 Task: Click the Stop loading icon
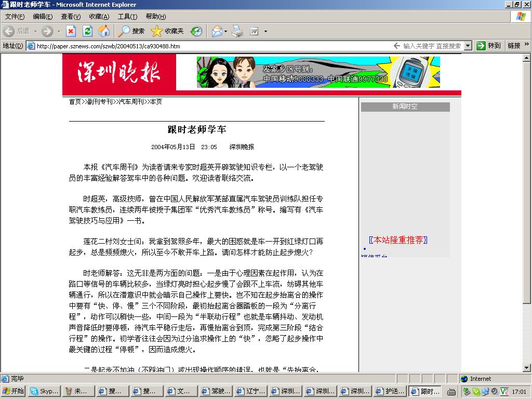point(71,31)
